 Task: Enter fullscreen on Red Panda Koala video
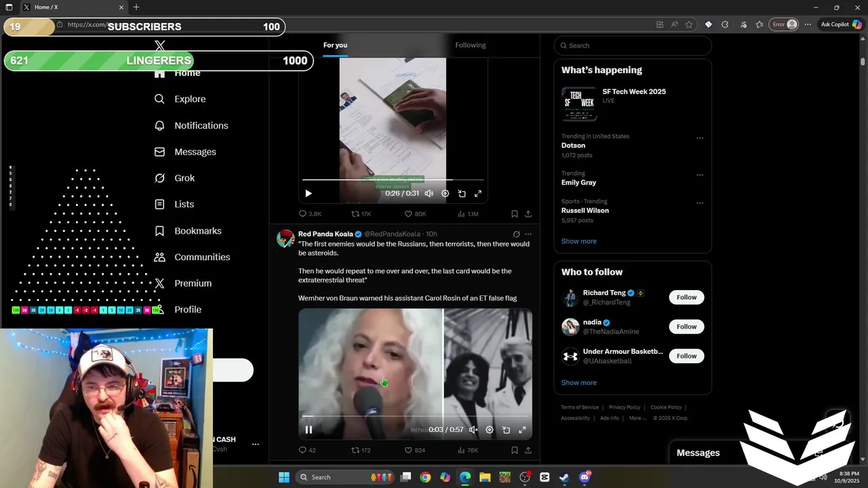click(522, 430)
